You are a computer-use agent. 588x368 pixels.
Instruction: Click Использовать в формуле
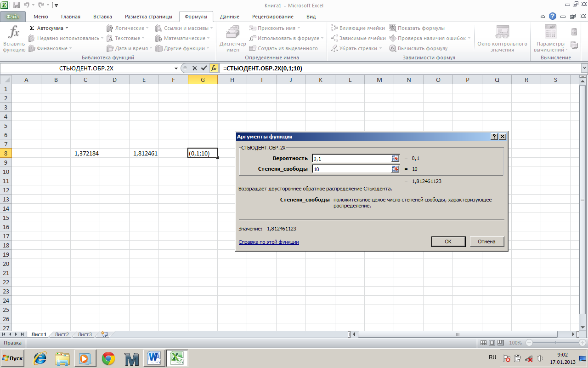tap(286, 38)
